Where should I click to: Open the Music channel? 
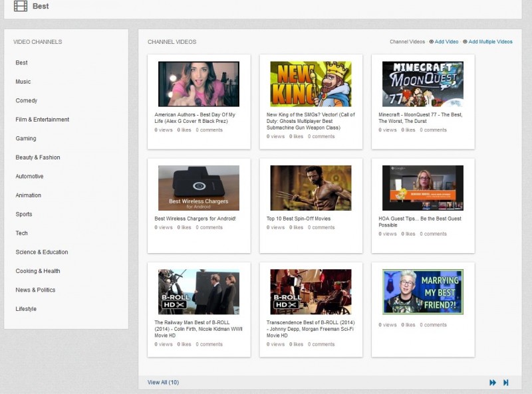[23, 82]
